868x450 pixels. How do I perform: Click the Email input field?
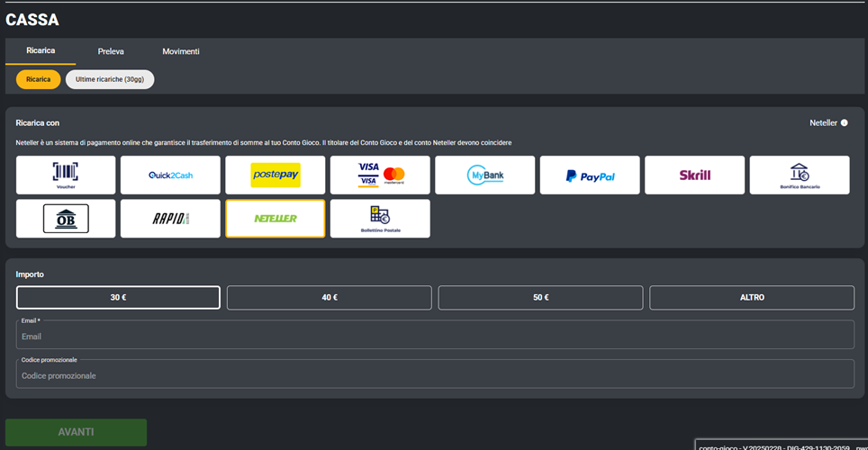435,336
